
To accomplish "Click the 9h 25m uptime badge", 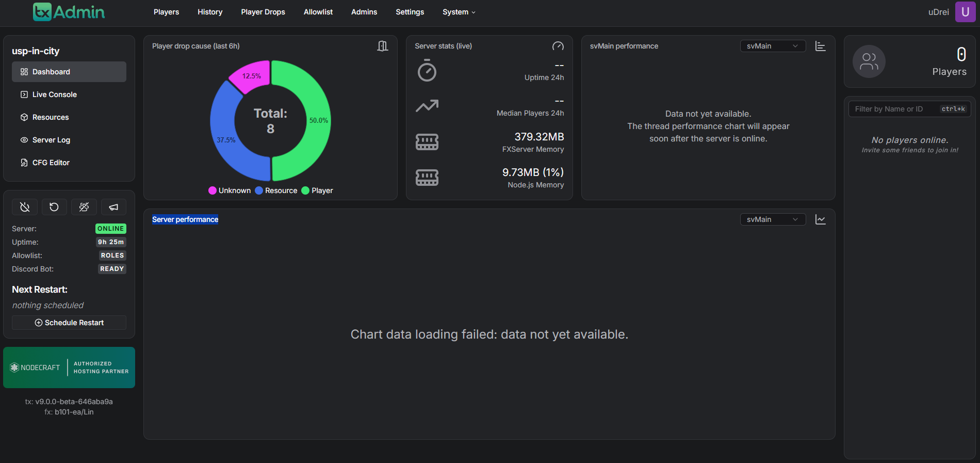I will click(x=111, y=242).
